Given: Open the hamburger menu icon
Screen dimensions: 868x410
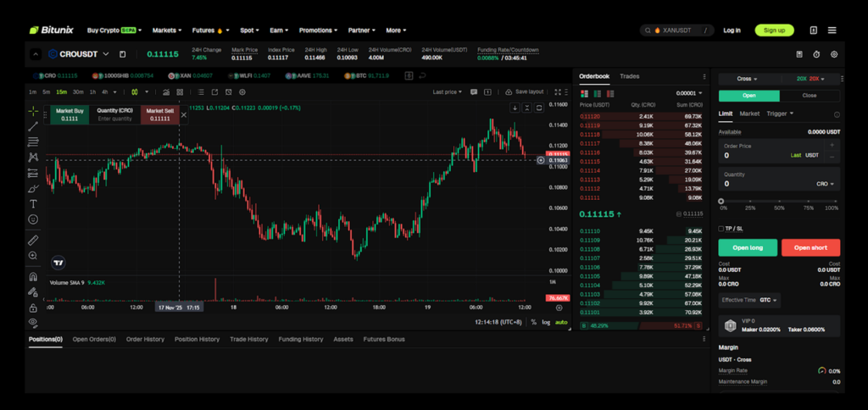Looking at the screenshot, I should pos(832,30).
